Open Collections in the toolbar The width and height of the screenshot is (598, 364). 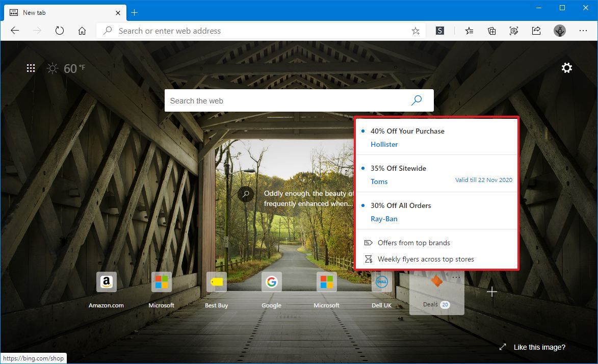[491, 31]
